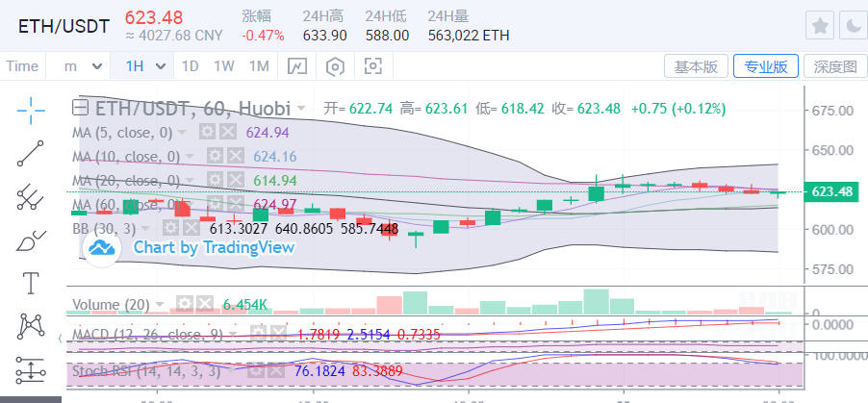Open settings for MA 10 indicator

(216, 156)
